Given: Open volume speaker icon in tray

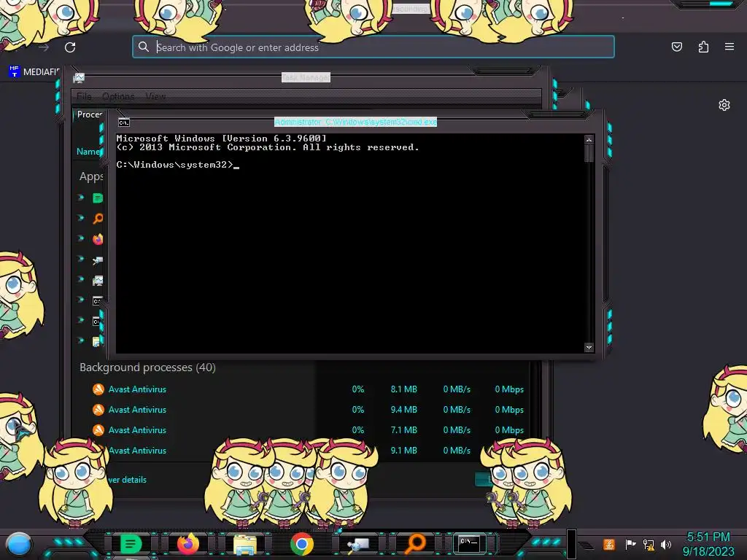Looking at the screenshot, I should click(666, 544).
